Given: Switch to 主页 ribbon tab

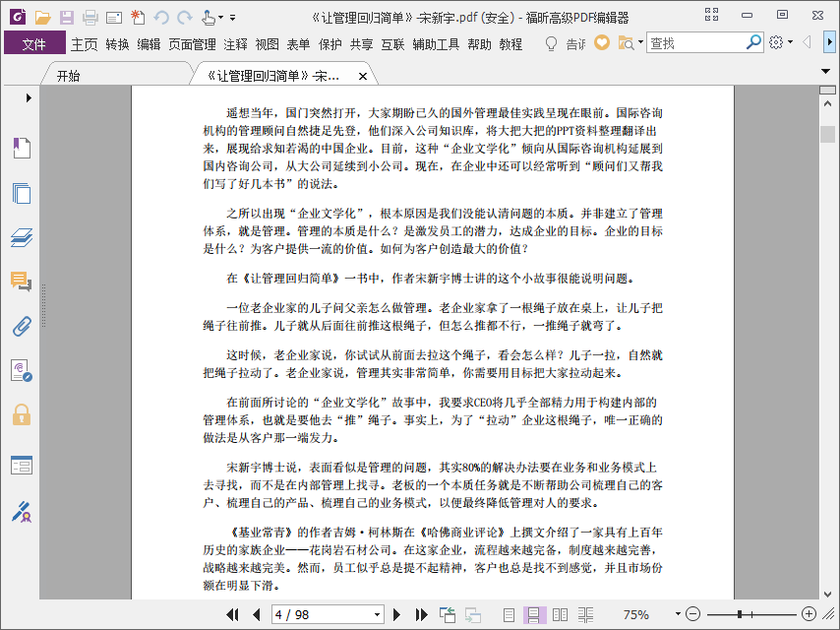Looking at the screenshot, I should tap(85, 44).
